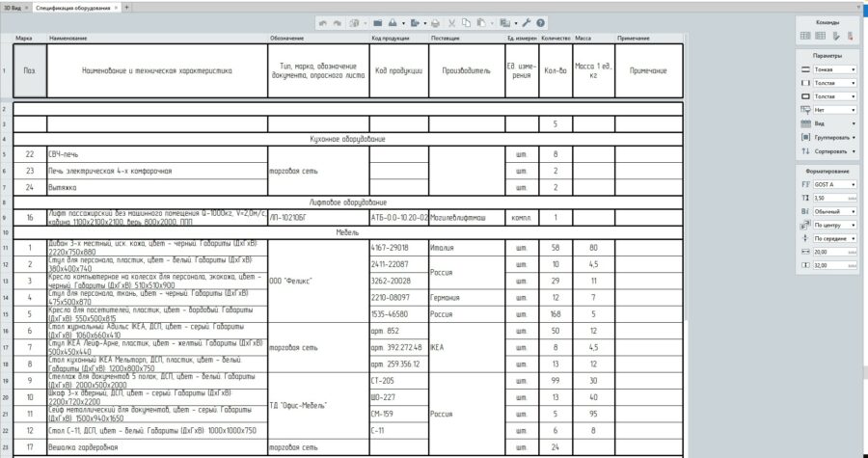Image resolution: width=868 pixels, height=458 pixels.
Task: Open file using the folder icon
Action: coord(377,23)
